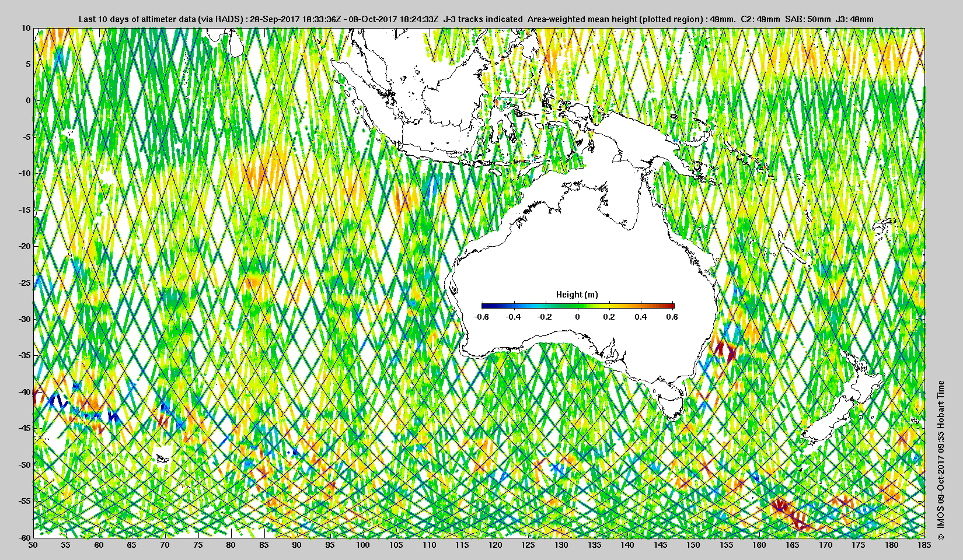This screenshot has width=963, height=560.
Task: Click longitude axis label '60'
Action: (x=99, y=545)
